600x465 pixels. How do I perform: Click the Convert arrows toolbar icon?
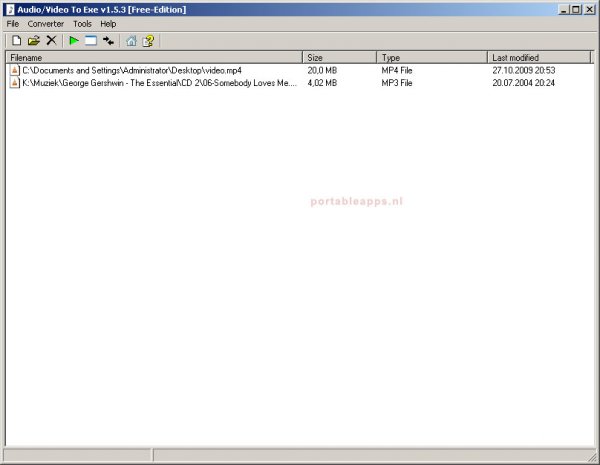click(108, 41)
